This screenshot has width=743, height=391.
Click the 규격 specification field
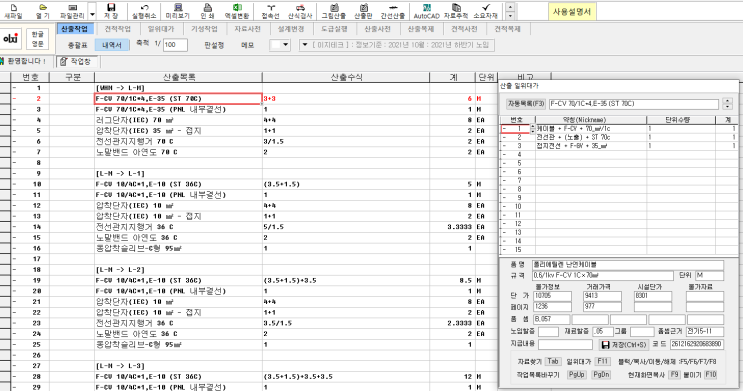[x=603, y=275]
